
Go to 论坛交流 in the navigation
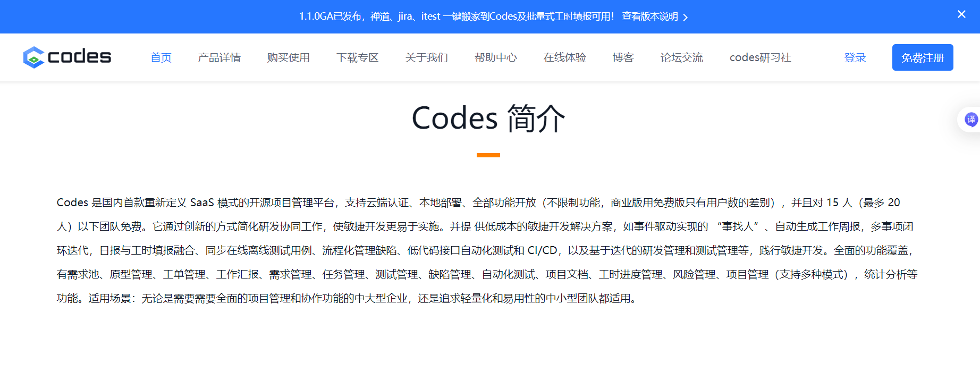click(682, 57)
